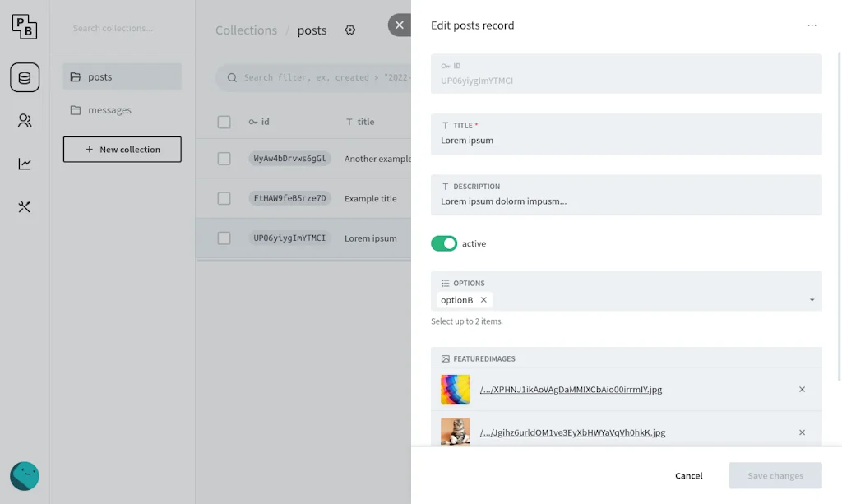
Task: Expand the OPTIONS dropdown
Action: 812,300
